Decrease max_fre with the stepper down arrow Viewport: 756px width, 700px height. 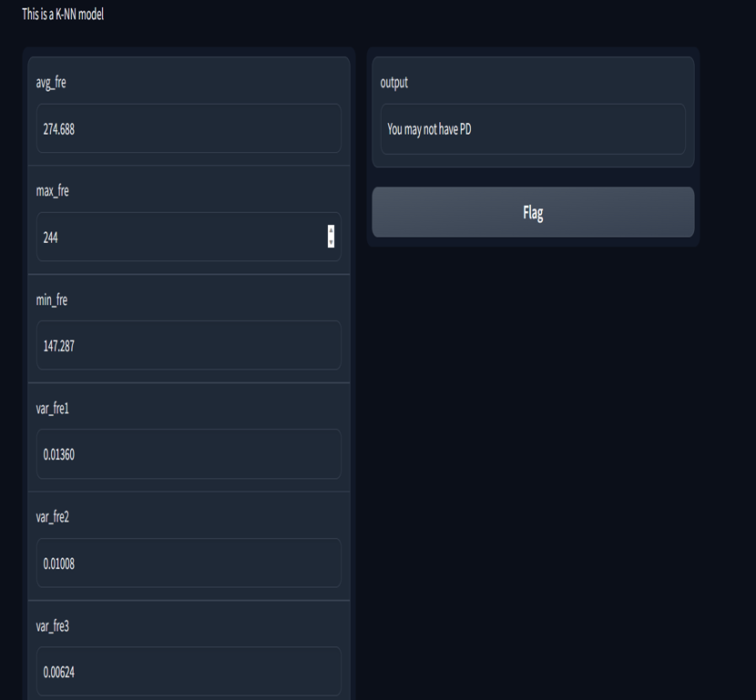click(331, 242)
